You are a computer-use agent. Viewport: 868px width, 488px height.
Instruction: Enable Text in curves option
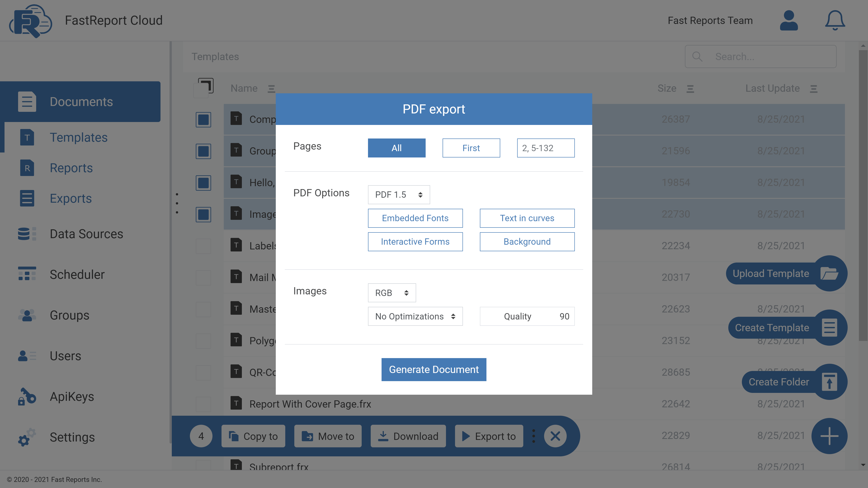click(527, 218)
